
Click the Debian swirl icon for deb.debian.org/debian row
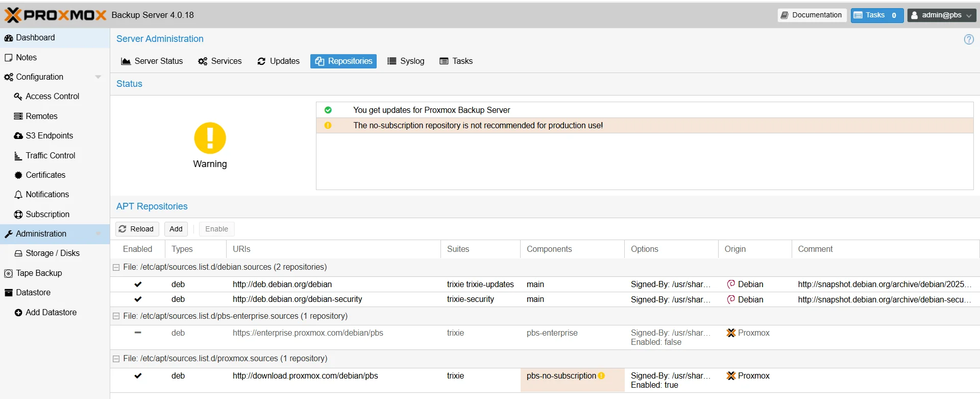731,284
